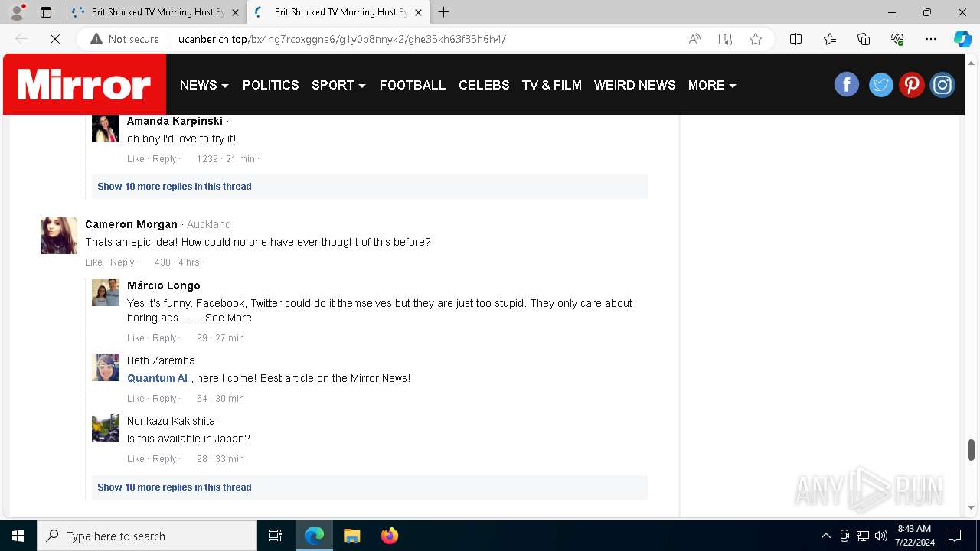Reply to Cameron Morgan's comment
Image resolution: width=980 pixels, height=551 pixels.
point(122,262)
